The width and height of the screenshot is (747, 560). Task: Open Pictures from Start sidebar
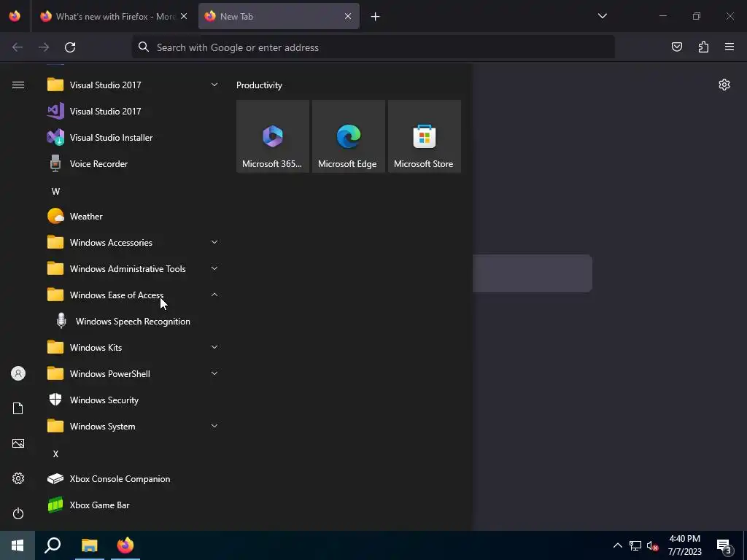point(18,443)
